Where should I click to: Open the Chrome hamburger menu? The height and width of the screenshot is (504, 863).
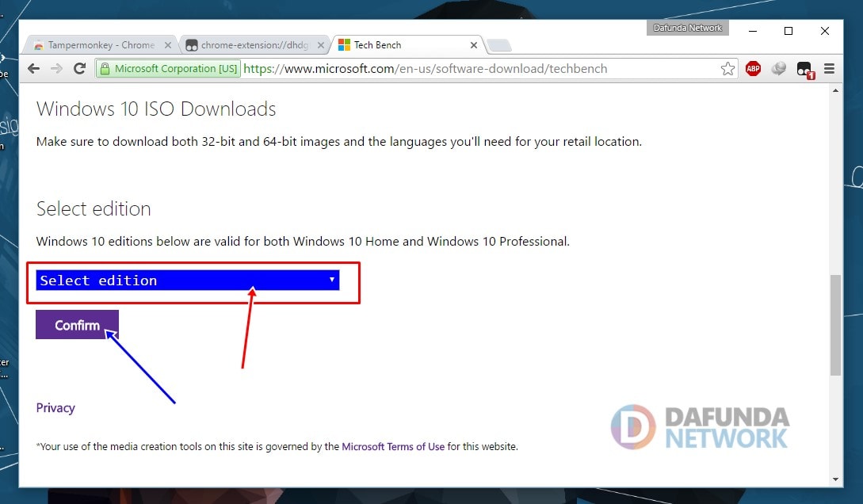point(830,69)
